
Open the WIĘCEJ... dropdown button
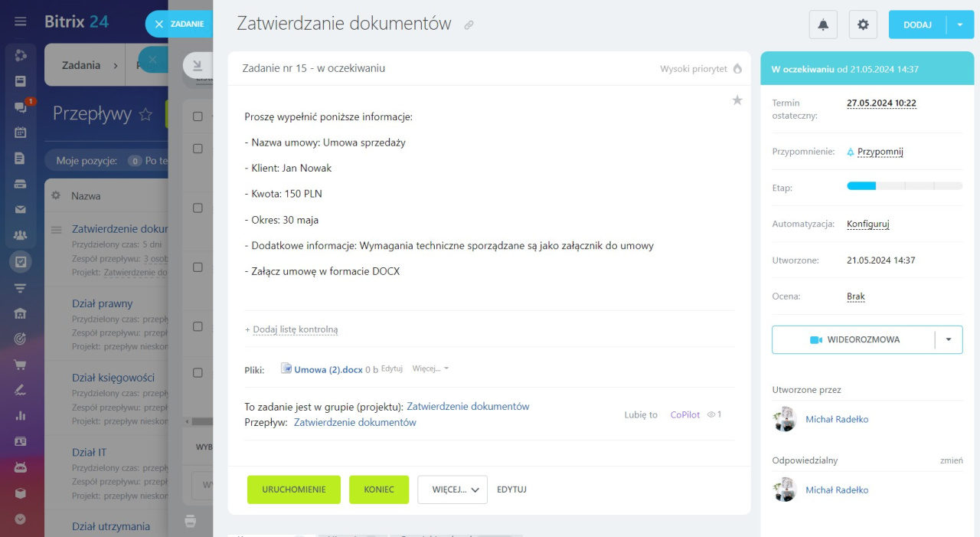click(x=452, y=490)
